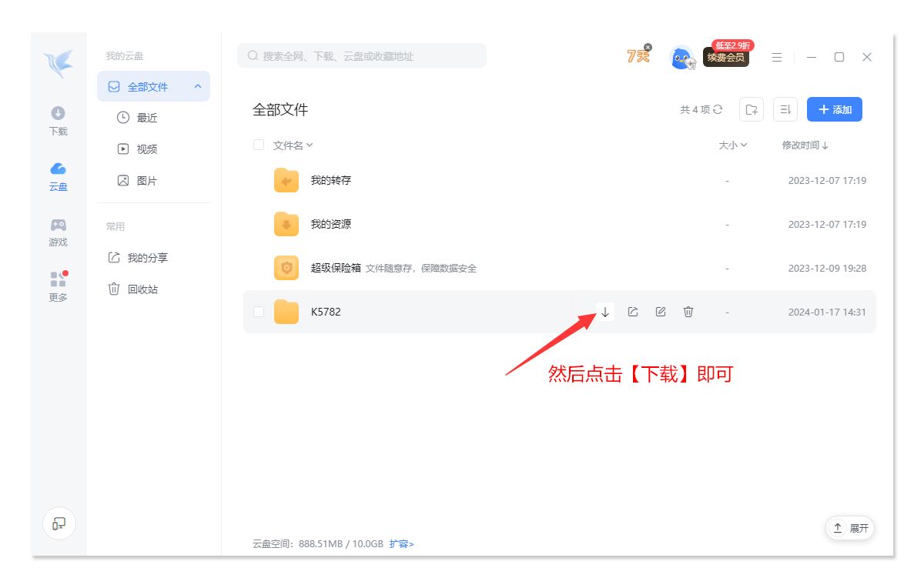Image resolution: width=924 pixels, height=588 pixels.
Task: Go to 我的分享 in the sidebar
Action: point(147,258)
